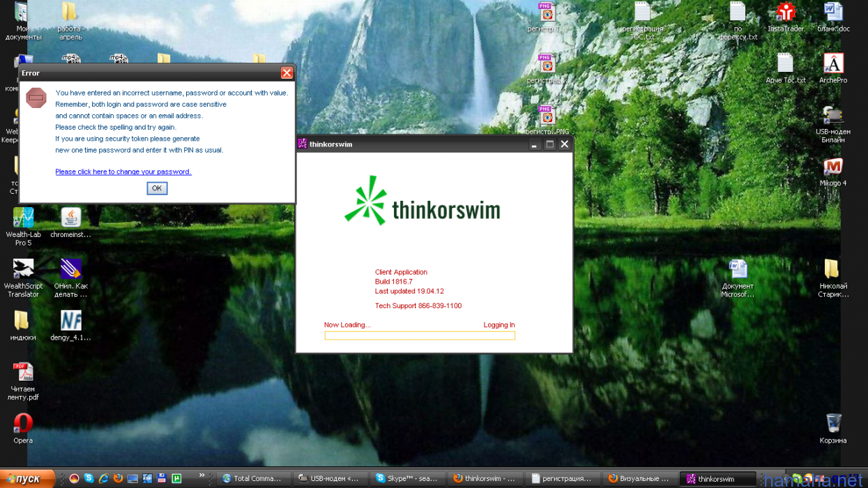Close the thinkorswim login window
This screenshot has width=868, height=488.
[x=565, y=144]
